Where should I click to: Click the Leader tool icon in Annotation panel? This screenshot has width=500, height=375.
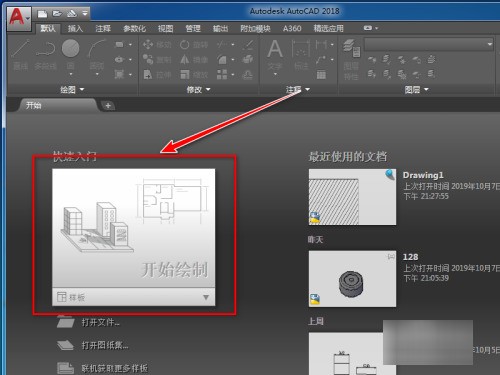pyautogui.click(x=321, y=60)
